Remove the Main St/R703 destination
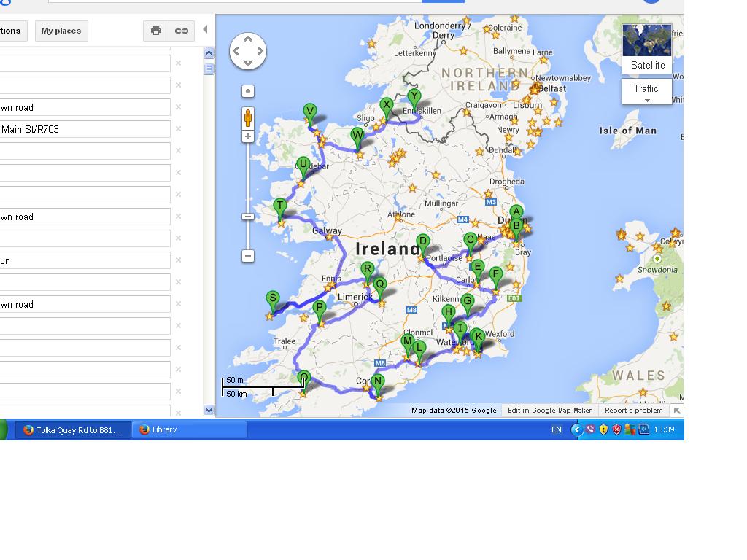747x560 pixels. (178, 129)
